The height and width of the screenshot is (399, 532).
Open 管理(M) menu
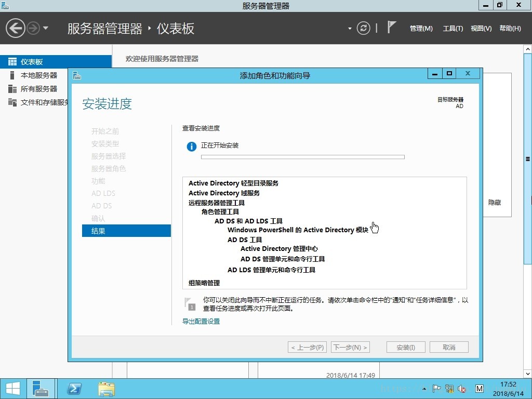tap(421, 29)
